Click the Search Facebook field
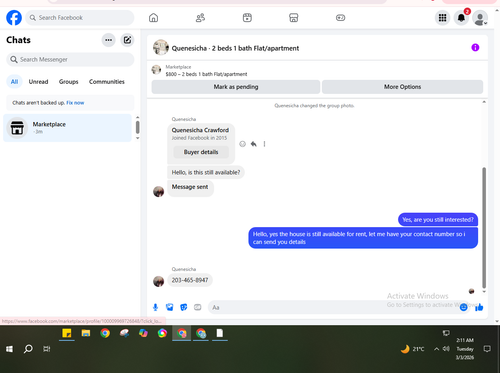Image resolution: width=500 pixels, height=373 pixels. point(80,18)
